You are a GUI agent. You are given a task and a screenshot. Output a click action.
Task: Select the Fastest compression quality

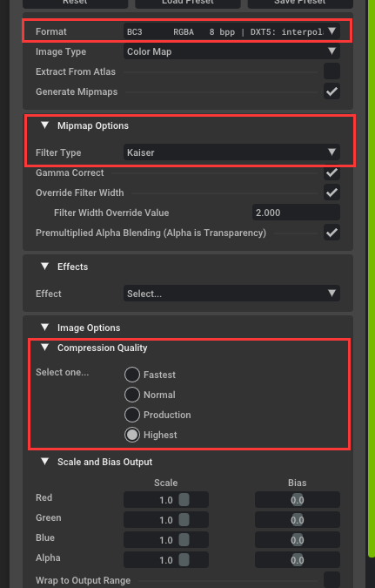click(x=132, y=375)
